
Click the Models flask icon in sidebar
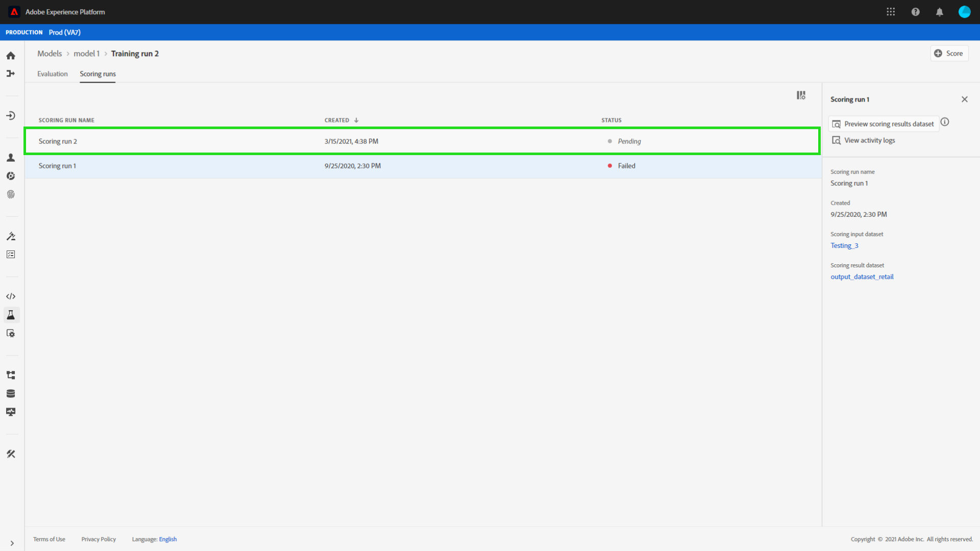(11, 315)
